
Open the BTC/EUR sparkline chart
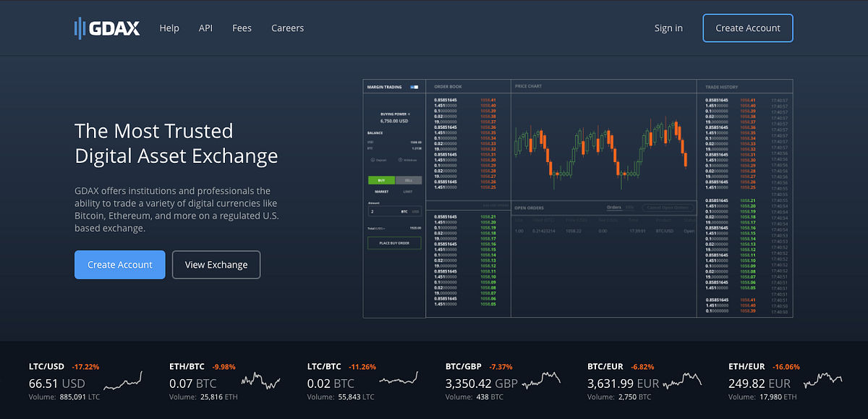pos(681,381)
